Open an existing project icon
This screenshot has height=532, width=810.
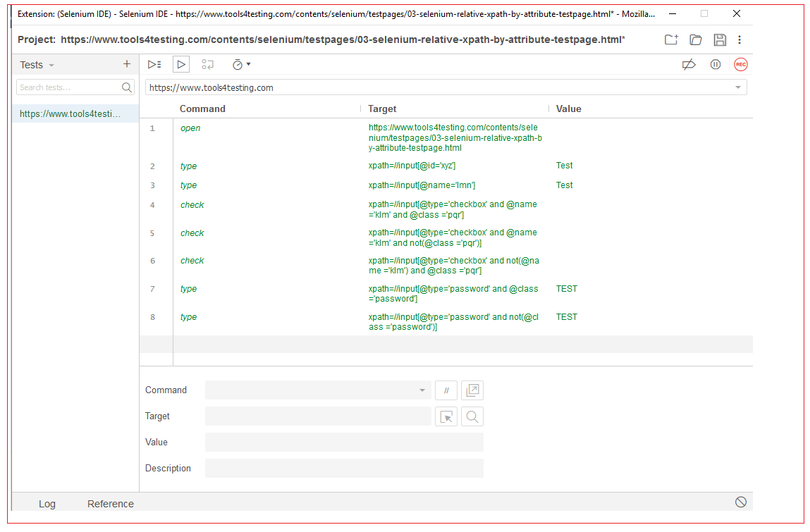coord(695,39)
